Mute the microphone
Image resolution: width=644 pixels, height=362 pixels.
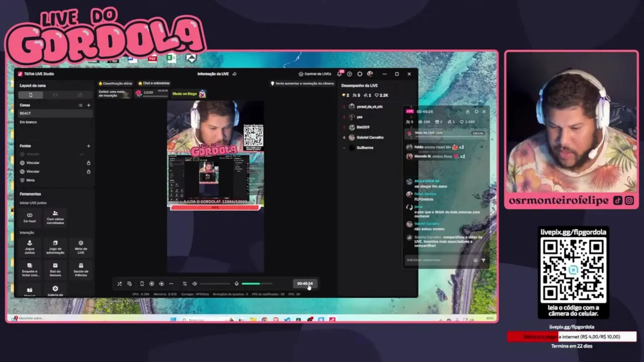236,284
